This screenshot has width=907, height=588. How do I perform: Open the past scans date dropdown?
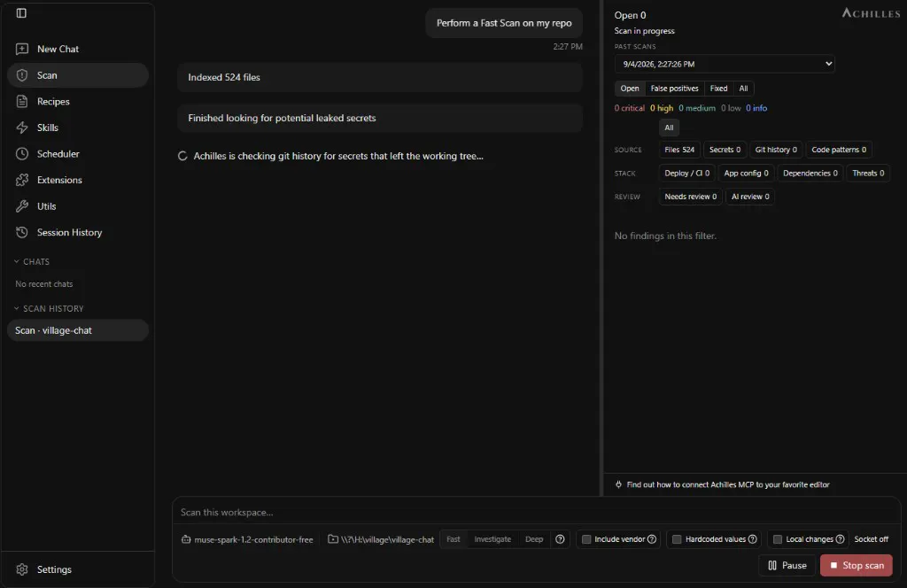pyautogui.click(x=725, y=64)
